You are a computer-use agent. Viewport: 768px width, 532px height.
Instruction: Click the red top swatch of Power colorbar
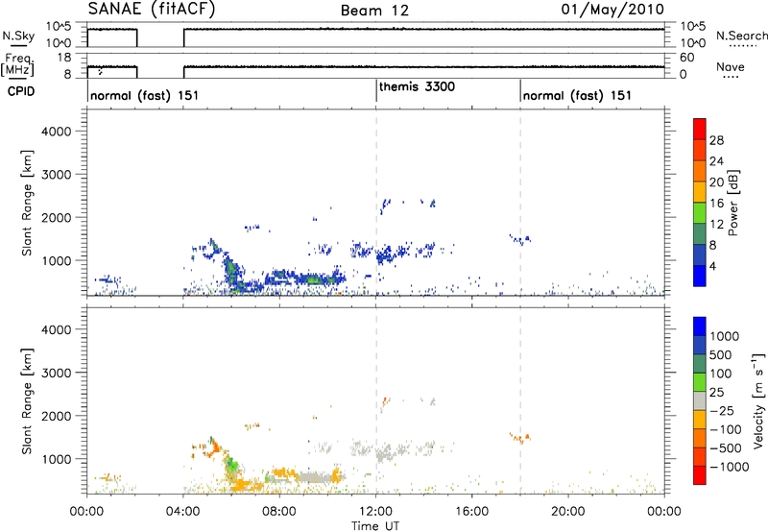(x=700, y=129)
